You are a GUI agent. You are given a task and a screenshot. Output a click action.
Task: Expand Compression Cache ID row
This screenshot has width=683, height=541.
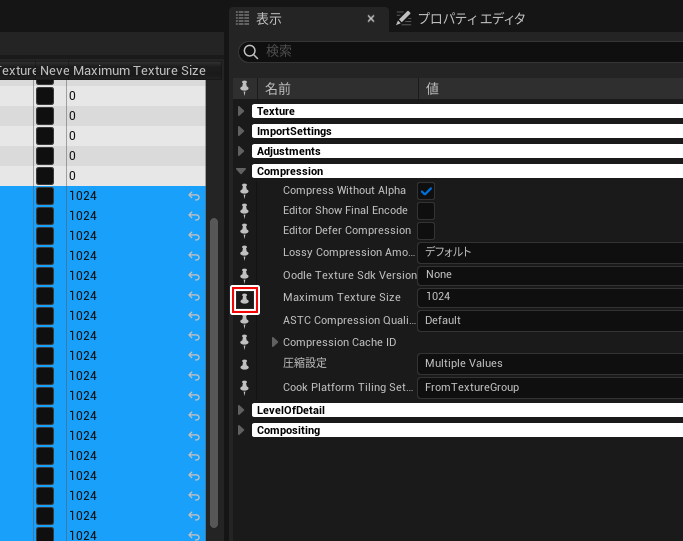(276, 342)
